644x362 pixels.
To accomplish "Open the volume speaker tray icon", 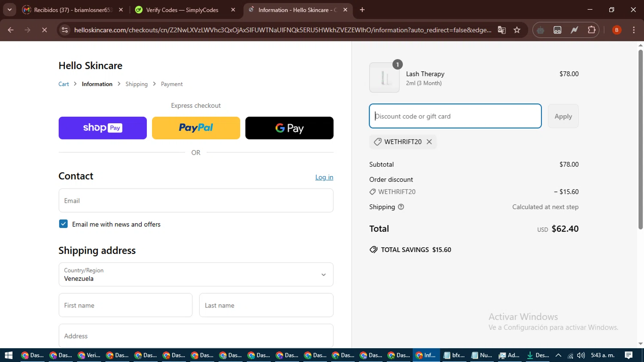I will (581, 355).
